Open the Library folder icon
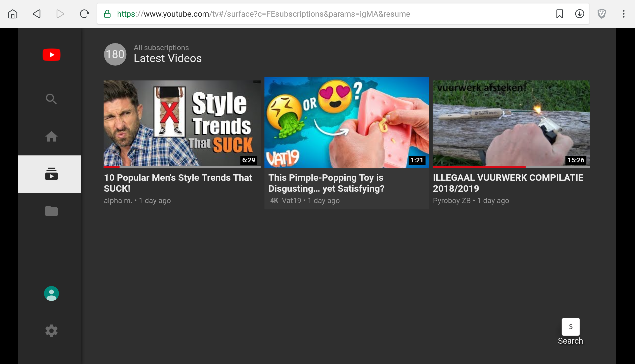Screen dimensions: 635x364 click(51, 211)
